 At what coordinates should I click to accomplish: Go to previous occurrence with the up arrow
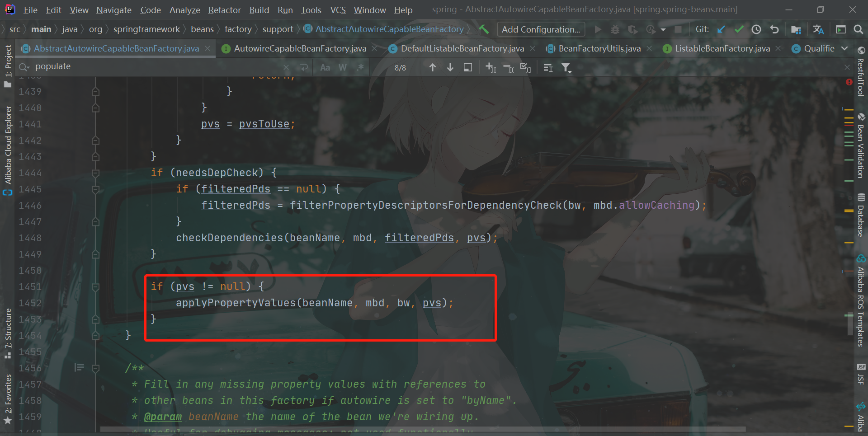pyautogui.click(x=433, y=67)
